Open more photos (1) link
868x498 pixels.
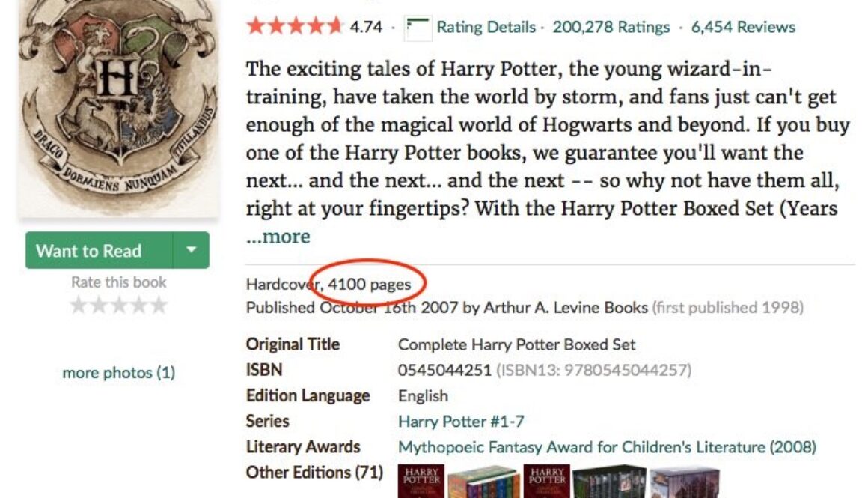(119, 373)
